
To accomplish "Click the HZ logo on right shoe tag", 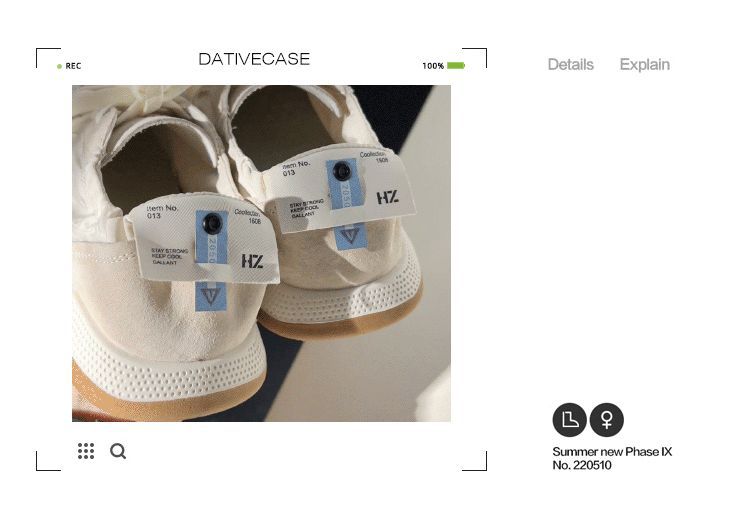I will 387,197.
